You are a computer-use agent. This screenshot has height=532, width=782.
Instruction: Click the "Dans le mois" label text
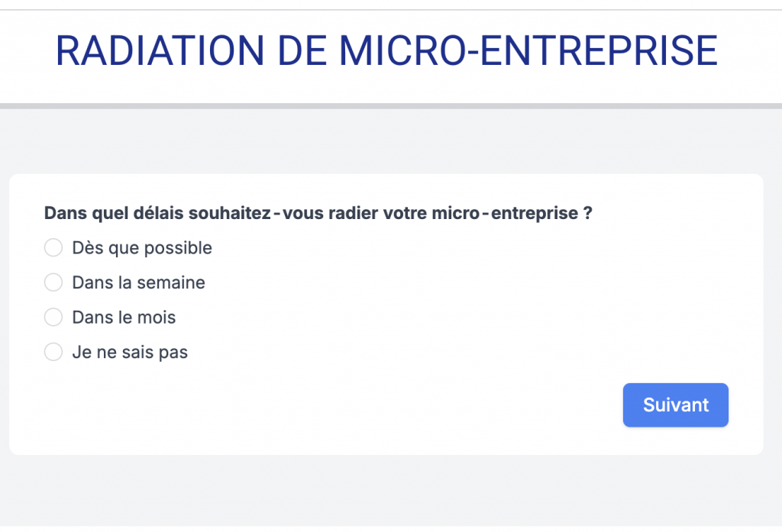click(x=124, y=317)
